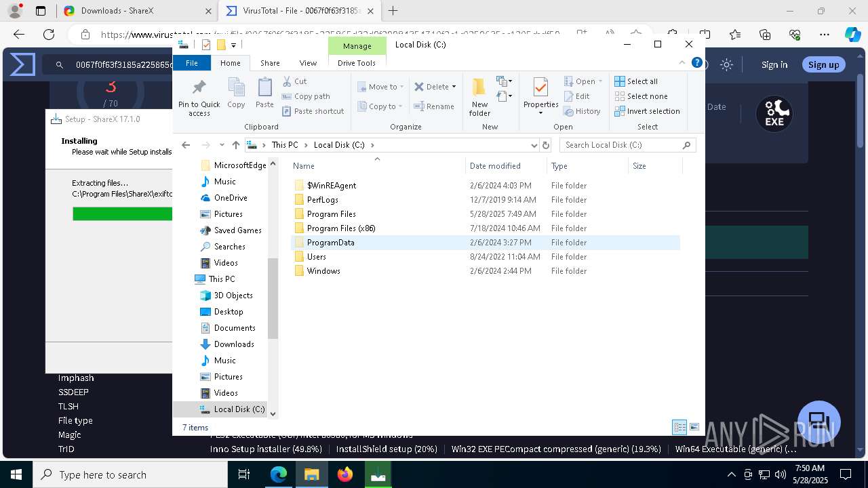The image size is (868, 488).
Task: Open Explorer Help question mark icon
Action: tap(696, 62)
